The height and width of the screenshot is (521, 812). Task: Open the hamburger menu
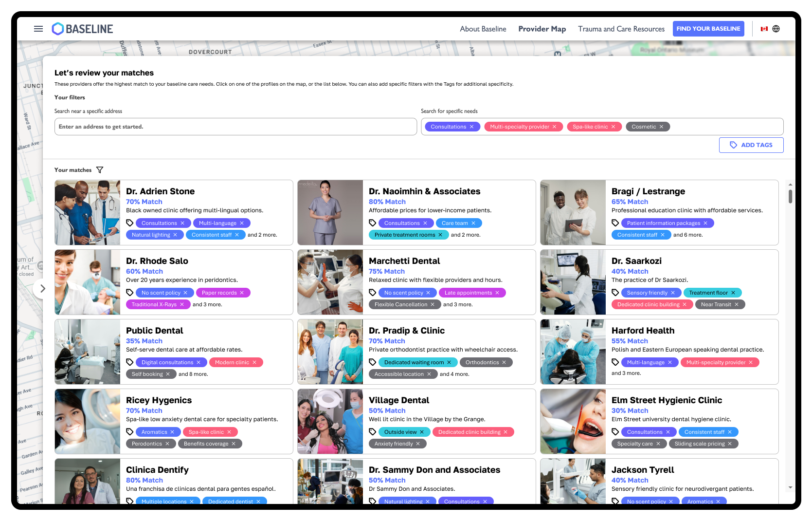tap(38, 29)
